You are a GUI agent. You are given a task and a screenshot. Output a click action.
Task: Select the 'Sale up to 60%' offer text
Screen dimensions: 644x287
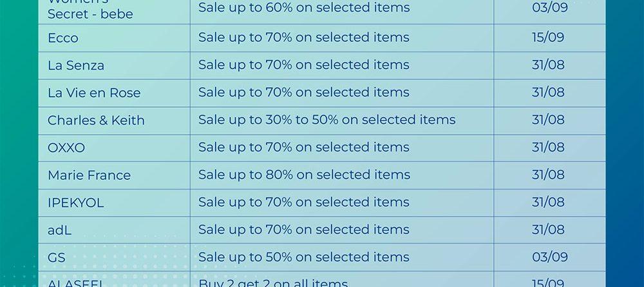304,8
